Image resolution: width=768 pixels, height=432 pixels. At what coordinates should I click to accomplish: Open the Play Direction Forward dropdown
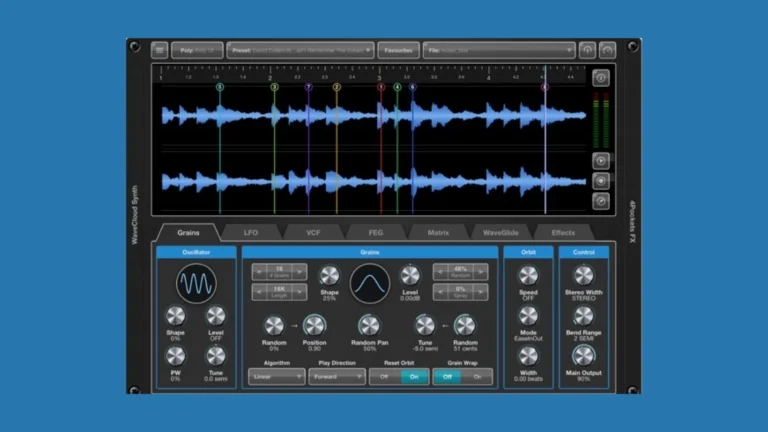tap(337, 377)
